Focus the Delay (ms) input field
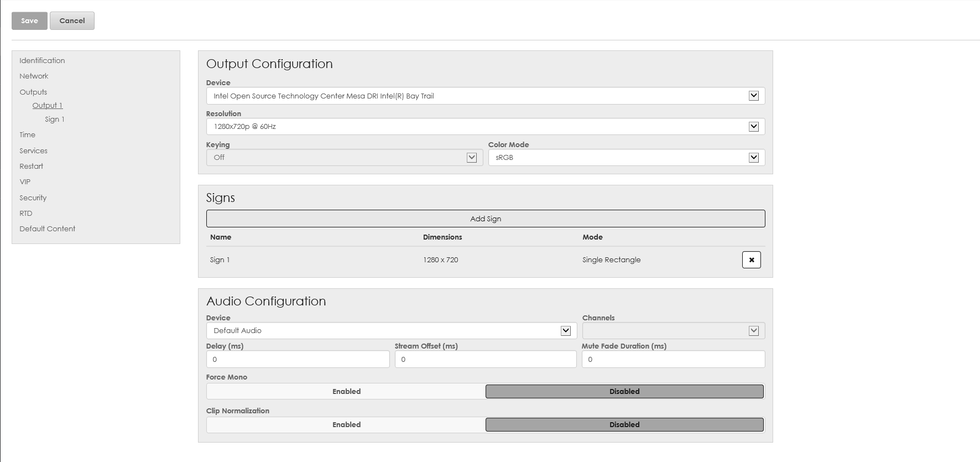Image resolution: width=980 pixels, height=462 pixels. pos(298,359)
